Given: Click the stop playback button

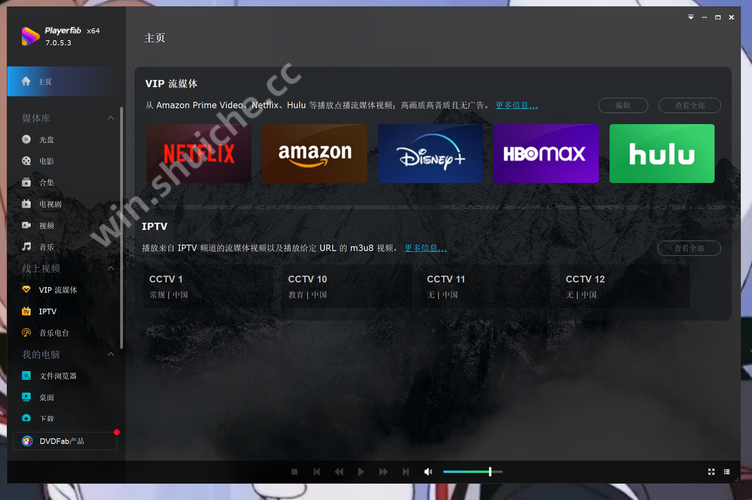Looking at the screenshot, I should click(294, 472).
